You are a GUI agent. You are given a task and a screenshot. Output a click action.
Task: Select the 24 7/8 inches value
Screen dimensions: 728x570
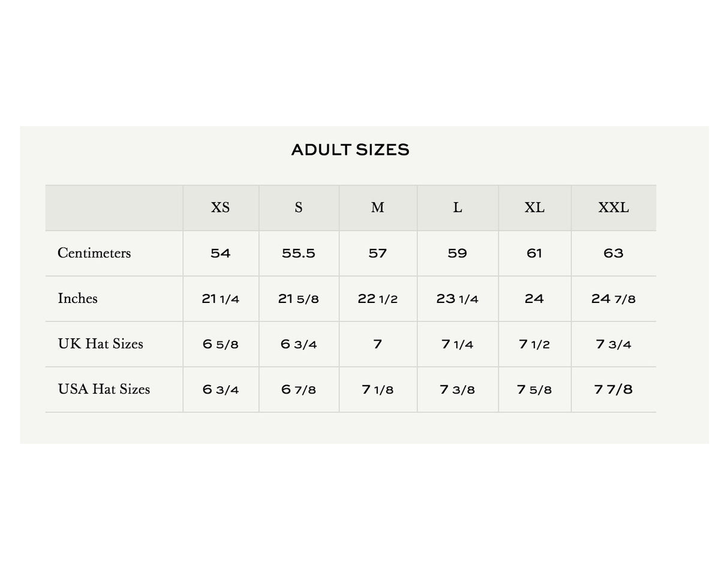613,299
